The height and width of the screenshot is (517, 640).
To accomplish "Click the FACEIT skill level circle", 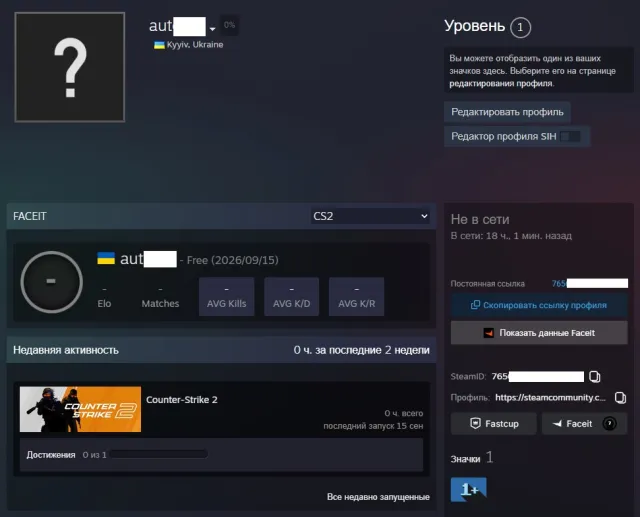I will coord(51,282).
